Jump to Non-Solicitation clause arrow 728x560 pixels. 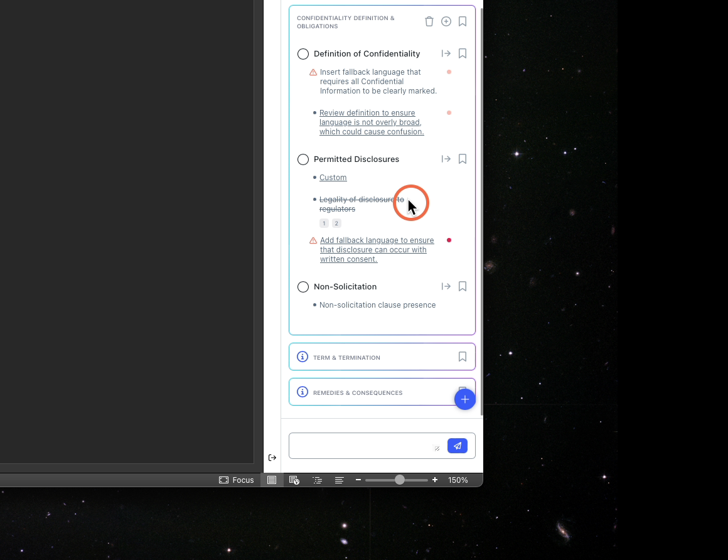pos(446,286)
